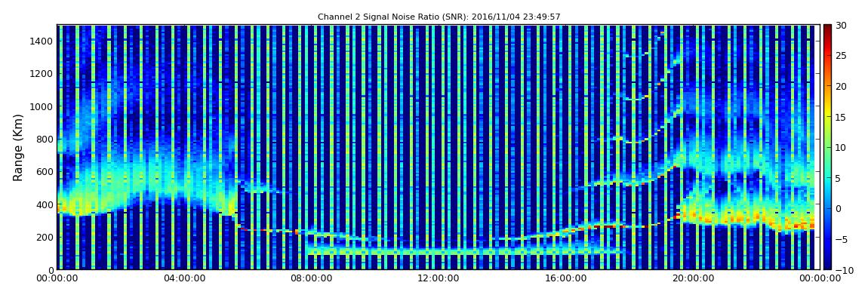Screen dimensions: 868x307
Task: Click the 25 value on the colorbar
Action: [842, 55]
